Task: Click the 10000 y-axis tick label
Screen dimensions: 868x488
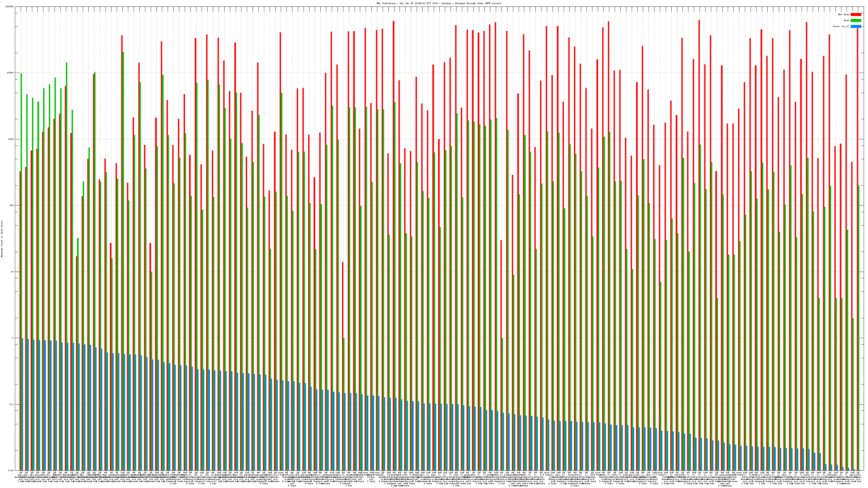Action: click(x=11, y=73)
